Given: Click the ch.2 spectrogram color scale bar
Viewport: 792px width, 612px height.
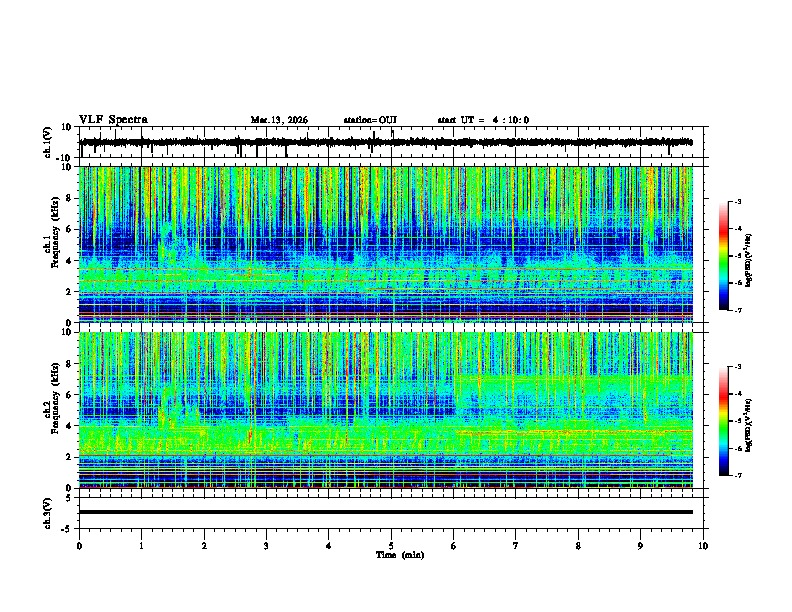Looking at the screenshot, I should (724, 421).
